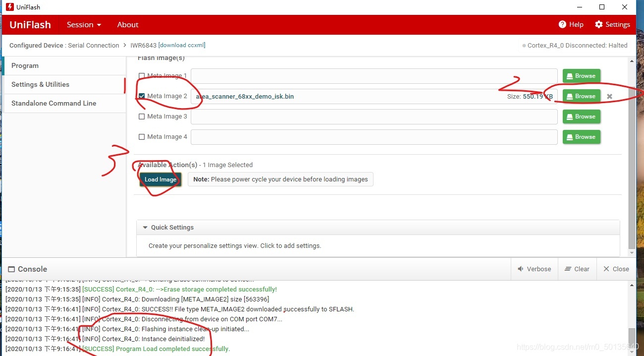Click the IWR6843 device name
Viewport: 644px width, 356px height.
pos(143,45)
